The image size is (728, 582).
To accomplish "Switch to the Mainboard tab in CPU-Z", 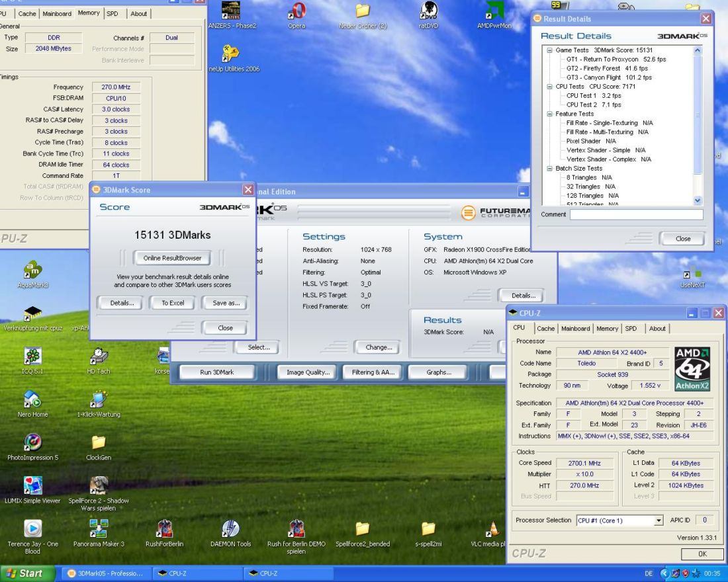I will point(576,329).
